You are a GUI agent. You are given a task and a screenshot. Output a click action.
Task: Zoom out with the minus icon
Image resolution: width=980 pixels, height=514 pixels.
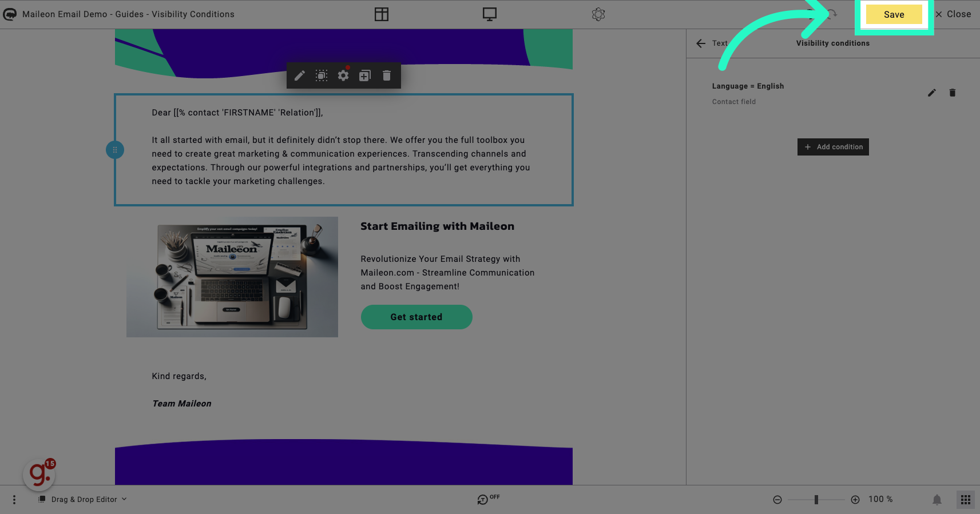(777, 500)
